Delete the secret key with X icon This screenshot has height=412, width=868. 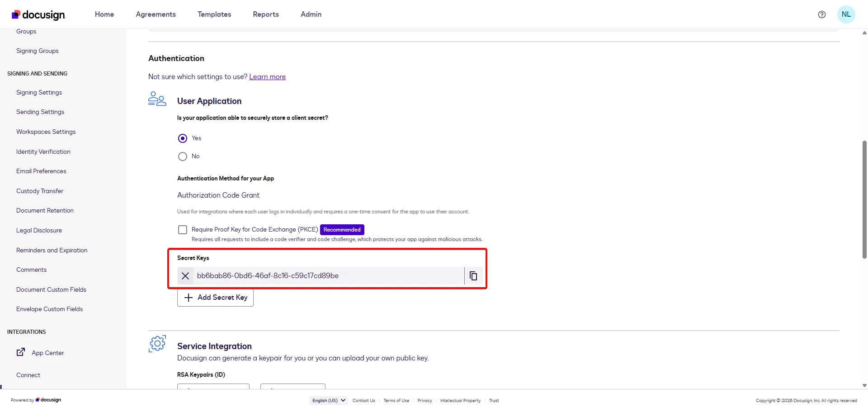185,276
